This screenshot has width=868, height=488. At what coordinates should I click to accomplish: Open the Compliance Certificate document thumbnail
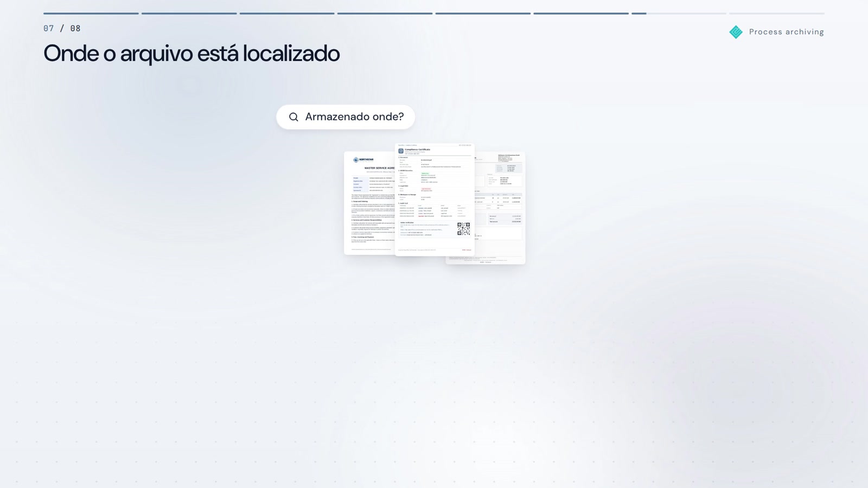[435, 200]
